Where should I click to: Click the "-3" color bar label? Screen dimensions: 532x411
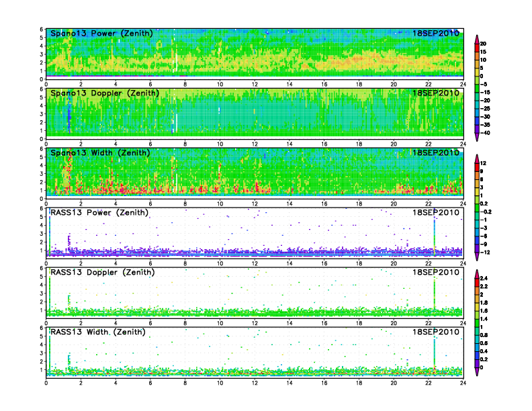click(484, 228)
